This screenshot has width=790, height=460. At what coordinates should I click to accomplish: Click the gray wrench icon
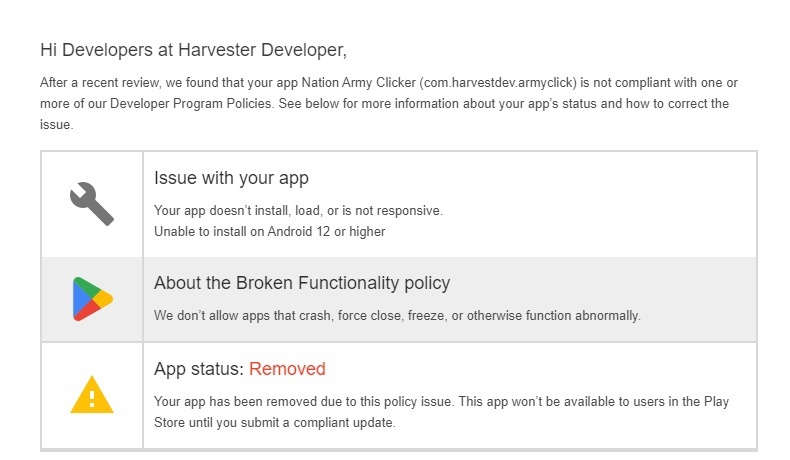(x=92, y=204)
